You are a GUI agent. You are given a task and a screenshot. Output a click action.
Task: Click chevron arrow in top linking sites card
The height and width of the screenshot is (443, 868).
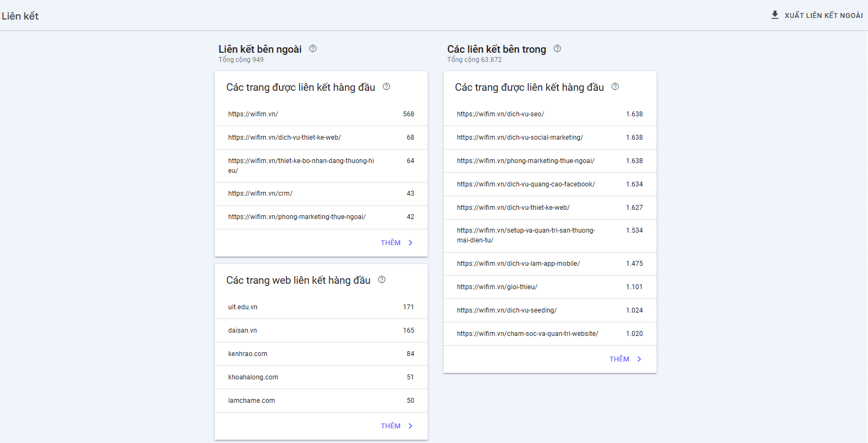410,426
